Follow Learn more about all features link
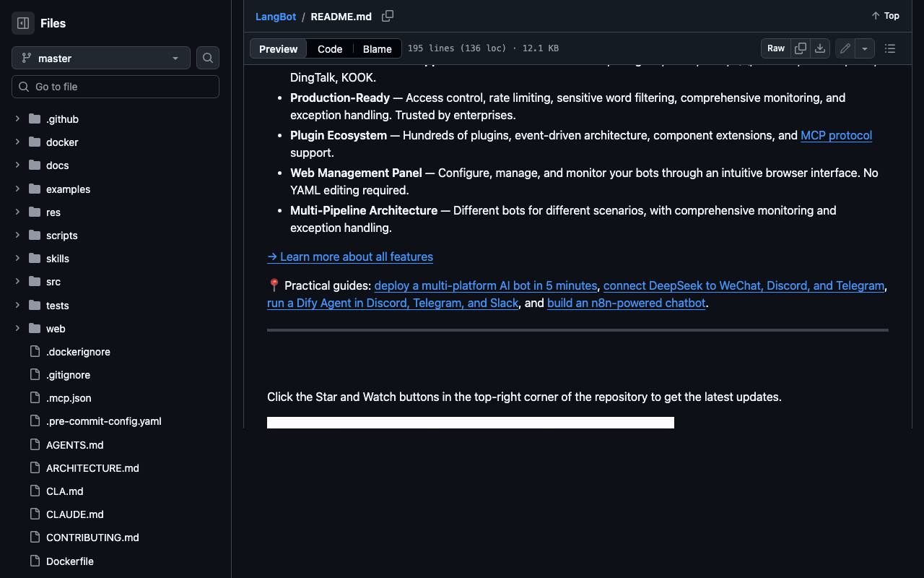 [350, 256]
